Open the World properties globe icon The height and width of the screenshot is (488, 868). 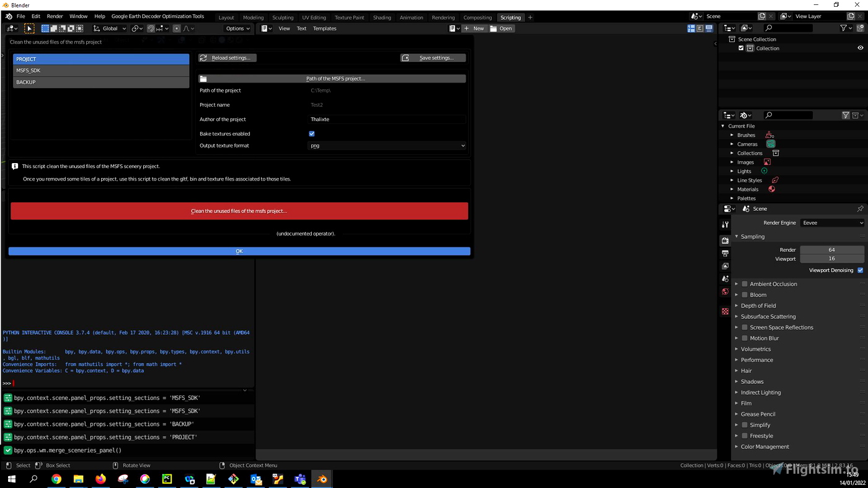(725, 291)
